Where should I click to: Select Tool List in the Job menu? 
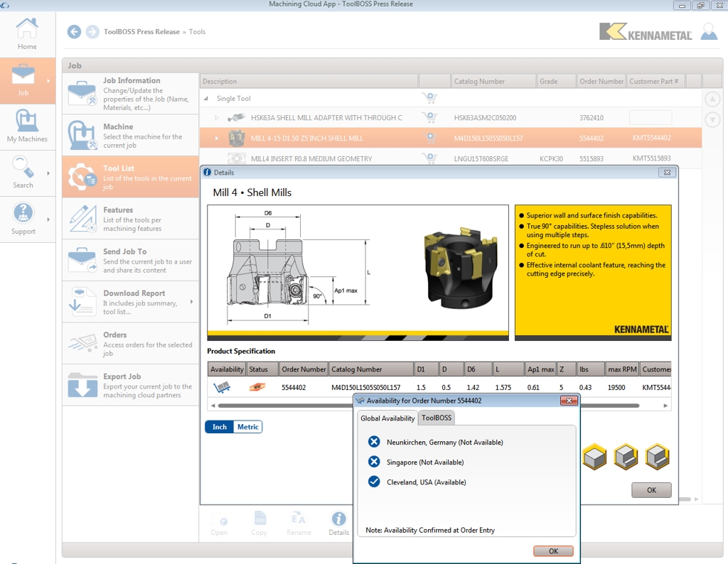pyautogui.click(x=131, y=177)
